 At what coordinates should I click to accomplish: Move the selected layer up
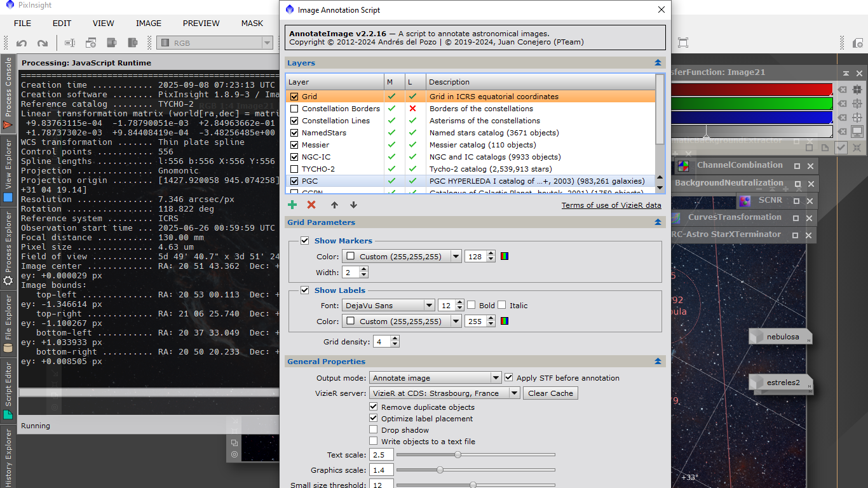click(x=334, y=205)
